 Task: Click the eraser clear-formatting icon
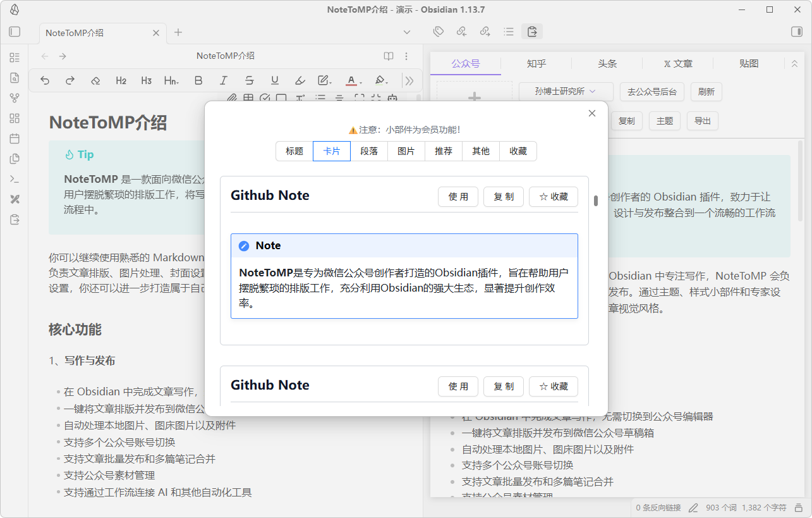coord(95,80)
